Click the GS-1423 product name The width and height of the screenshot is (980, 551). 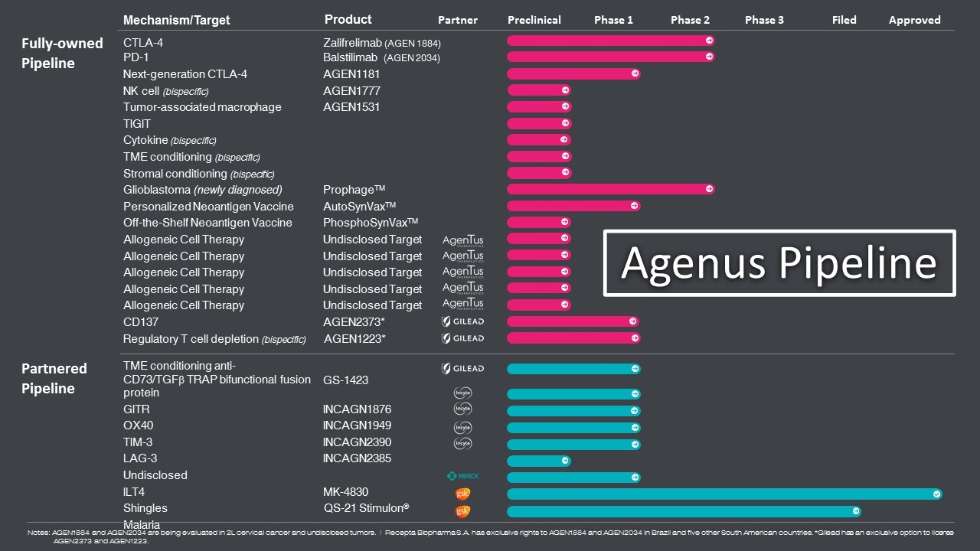point(347,380)
